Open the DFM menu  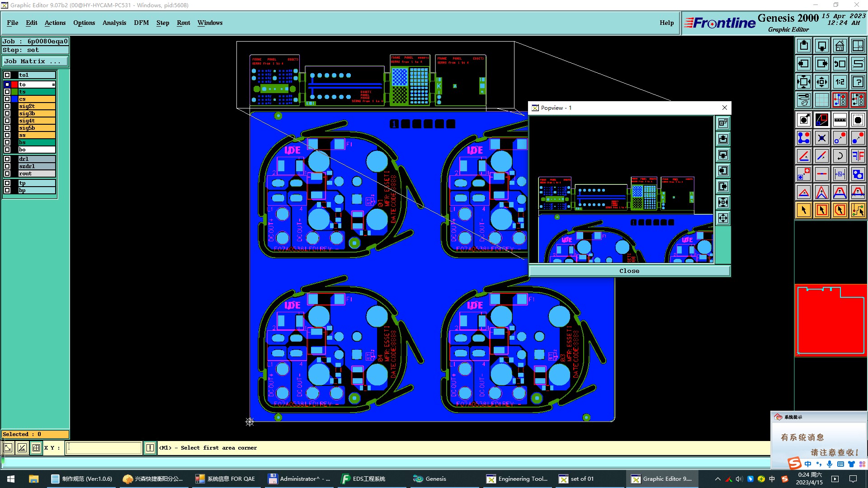click(x=141, y=23)
